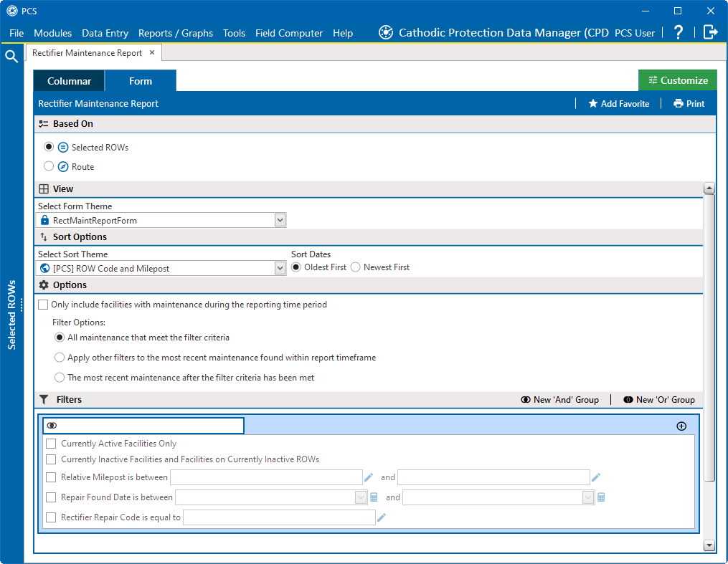The image size is (728, 564).
Task: Open the Reports / Graphs menu
Action: [176, 33]
